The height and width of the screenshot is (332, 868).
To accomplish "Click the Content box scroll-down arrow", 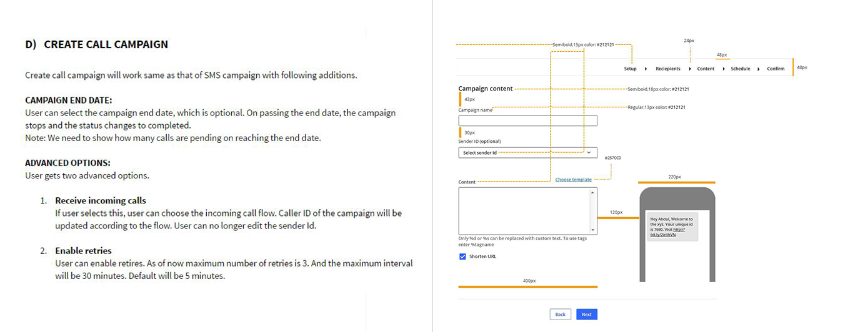I will pos(592,230).
